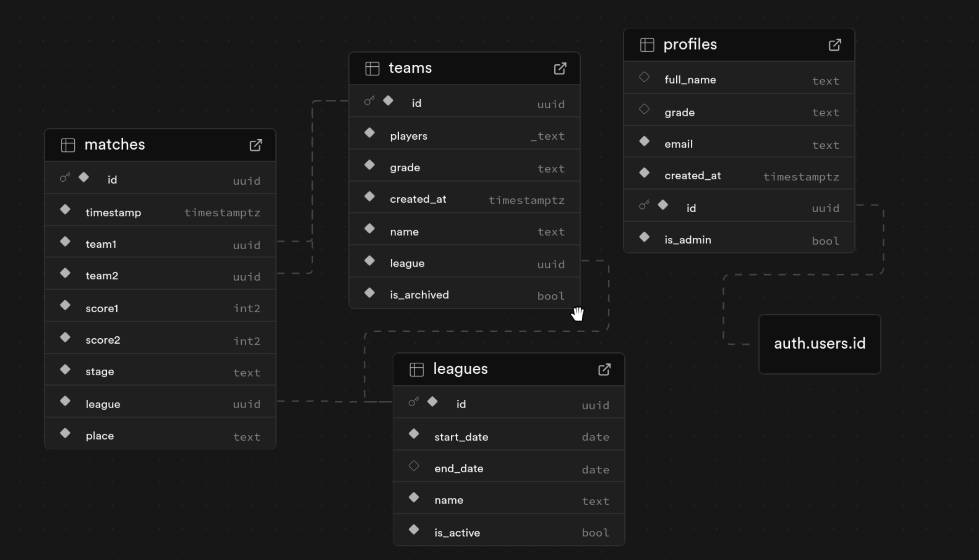Click the matches table title
Viewport: 979px width, 560px height.
[x=115, y=145]
